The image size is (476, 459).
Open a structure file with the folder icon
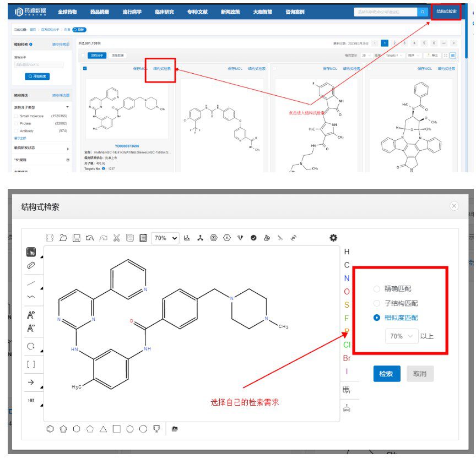click(63, 238)
